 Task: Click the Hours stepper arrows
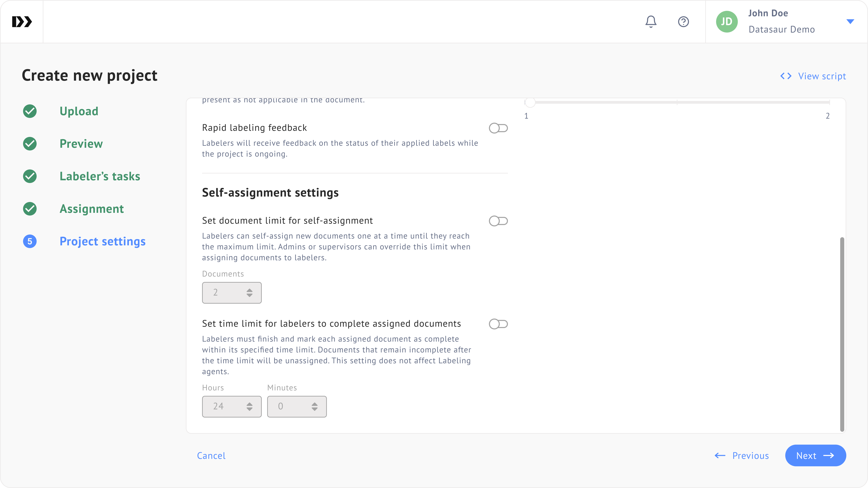point(249,406)
